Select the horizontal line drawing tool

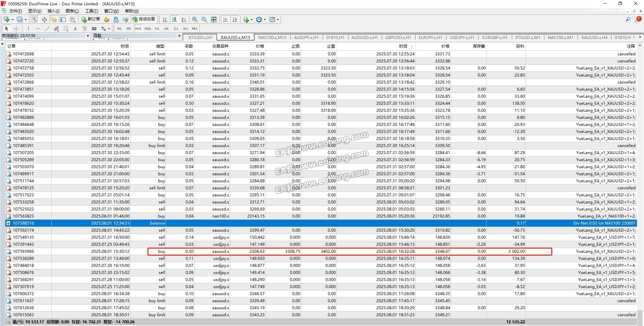(38, 29)
